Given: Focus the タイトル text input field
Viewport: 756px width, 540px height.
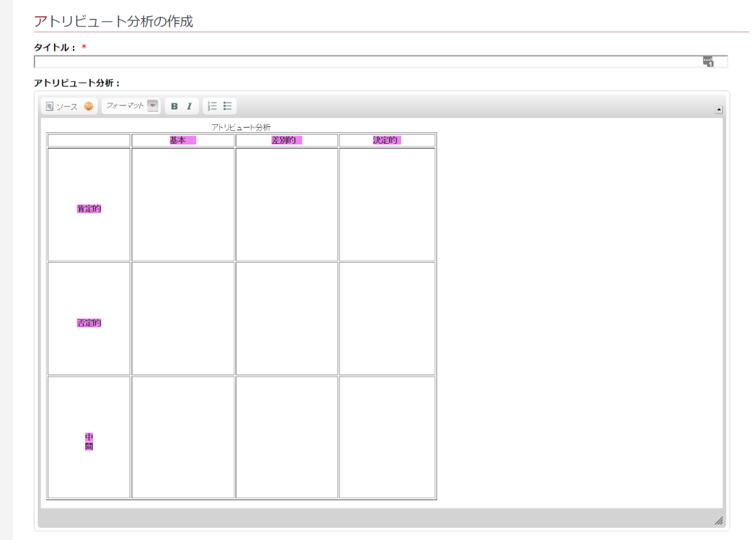Looking at the screenshot, I should click(x=364, y=62).
